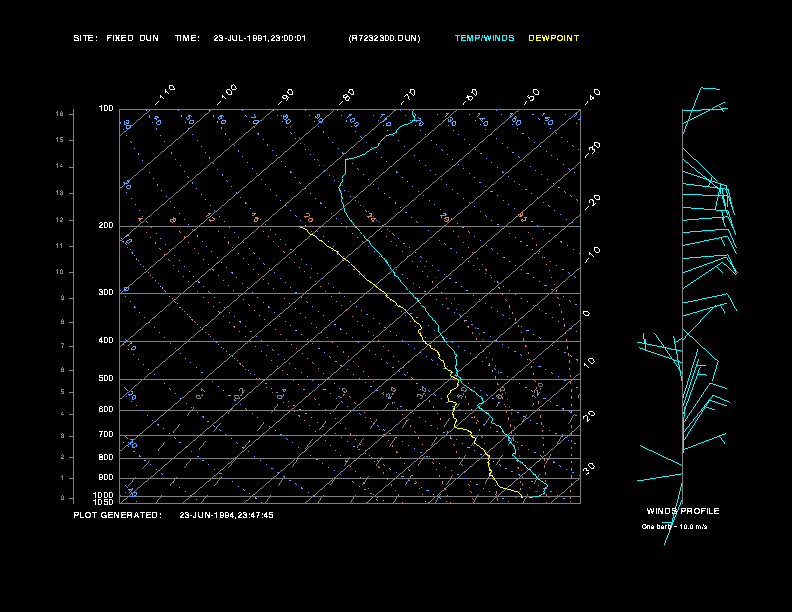
Task: Click the 12 km tick on height scale
Action: click(x=60, y=220)
